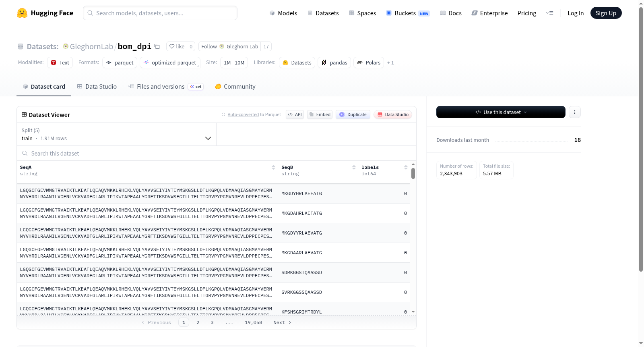The image size is (644, 347).
Task: Click the search magnifier in the dataset viewer
Action: click(x=25, y=153)
